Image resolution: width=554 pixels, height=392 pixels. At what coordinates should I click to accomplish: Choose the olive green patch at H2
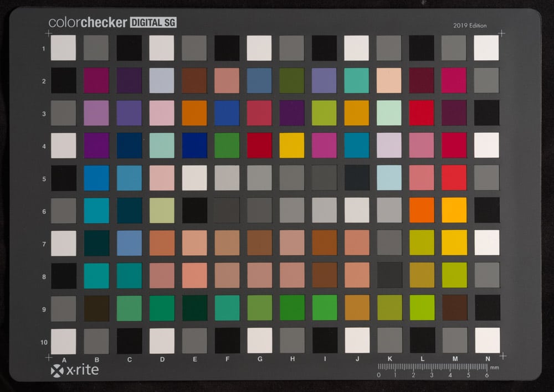[x=292, y=80]
